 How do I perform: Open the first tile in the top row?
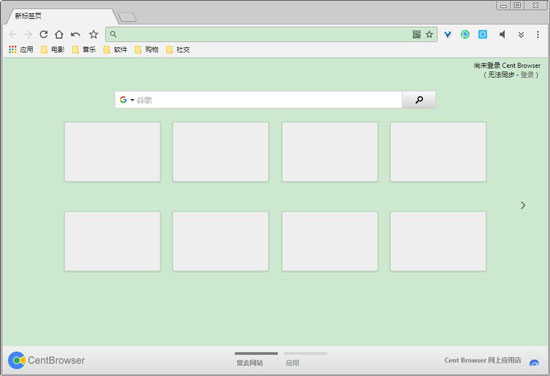[x=112, y=152]
